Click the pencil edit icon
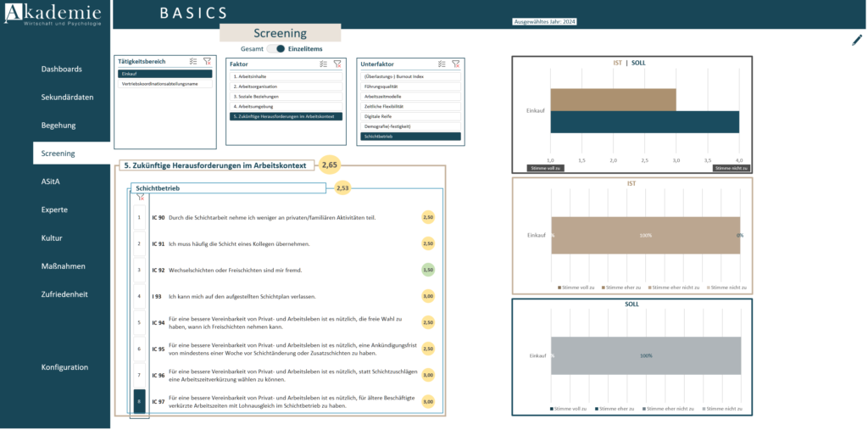The width and height of the screenshot is (868, 430). click(x=856, y=40)
